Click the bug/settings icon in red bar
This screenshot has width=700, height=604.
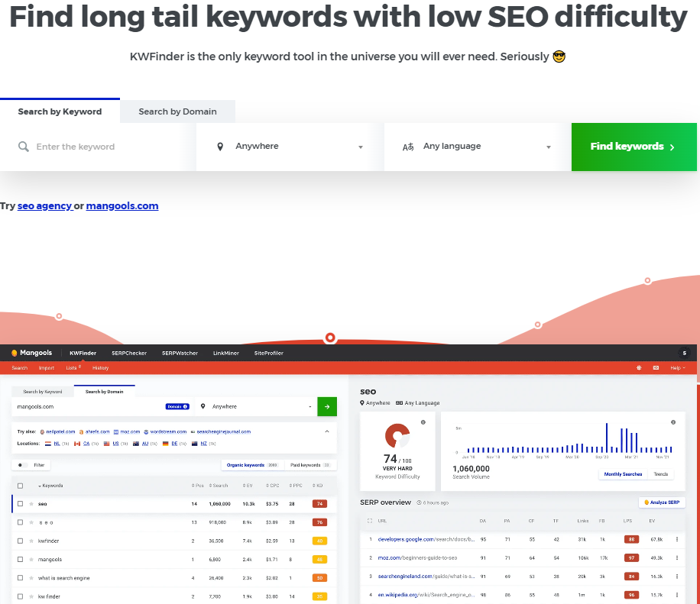(x=639, y=368)
